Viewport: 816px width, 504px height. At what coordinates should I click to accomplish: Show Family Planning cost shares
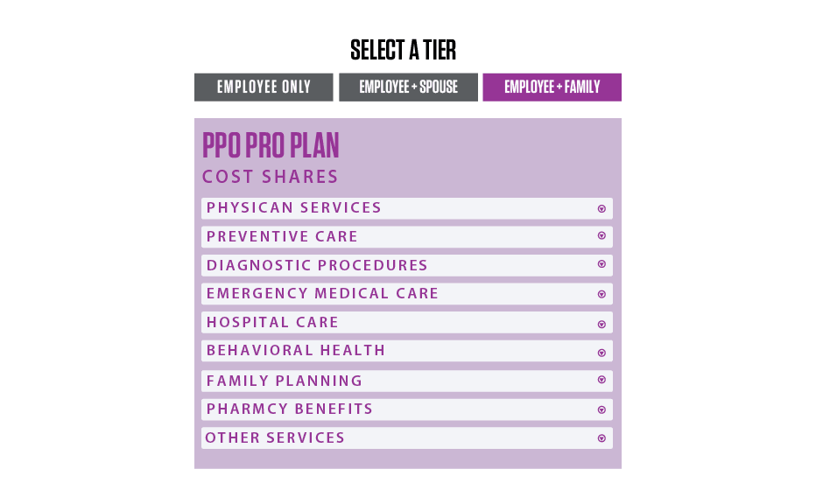click(407, 381)
